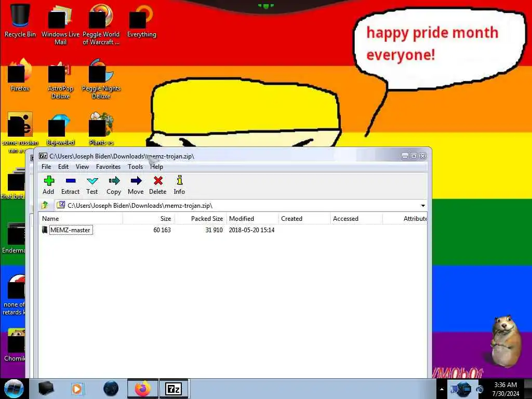Open archive Info from the toolbar

click(x=179, y=185)
